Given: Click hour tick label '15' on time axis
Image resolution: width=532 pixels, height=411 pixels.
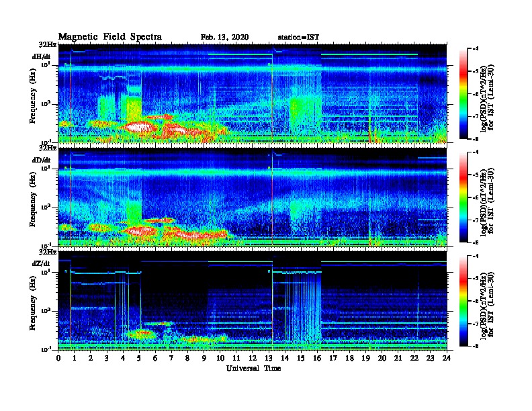Looking at the screenshot, I should [301, 359].
